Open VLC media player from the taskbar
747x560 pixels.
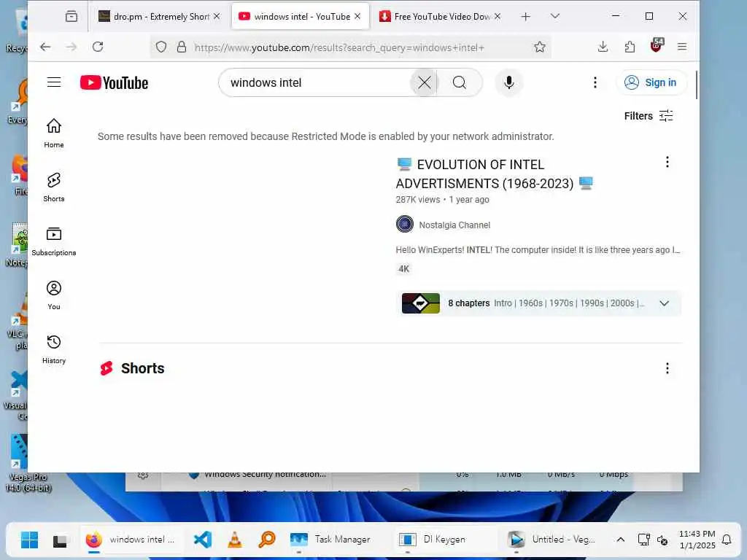point(234,540)
